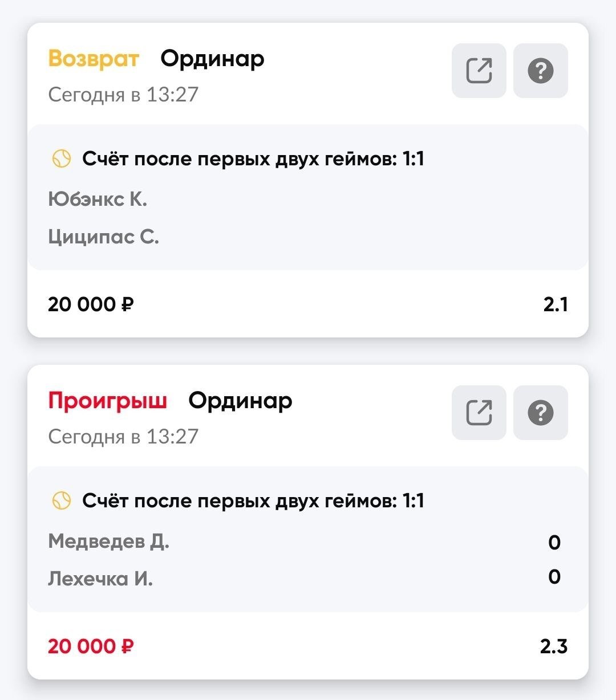
Task: Tap the yellow Возврат status label
Action: (x=94, y=59)
